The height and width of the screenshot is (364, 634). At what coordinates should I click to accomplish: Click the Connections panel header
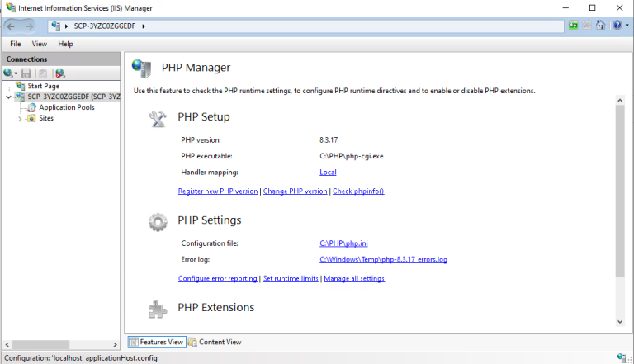point(61,59)
